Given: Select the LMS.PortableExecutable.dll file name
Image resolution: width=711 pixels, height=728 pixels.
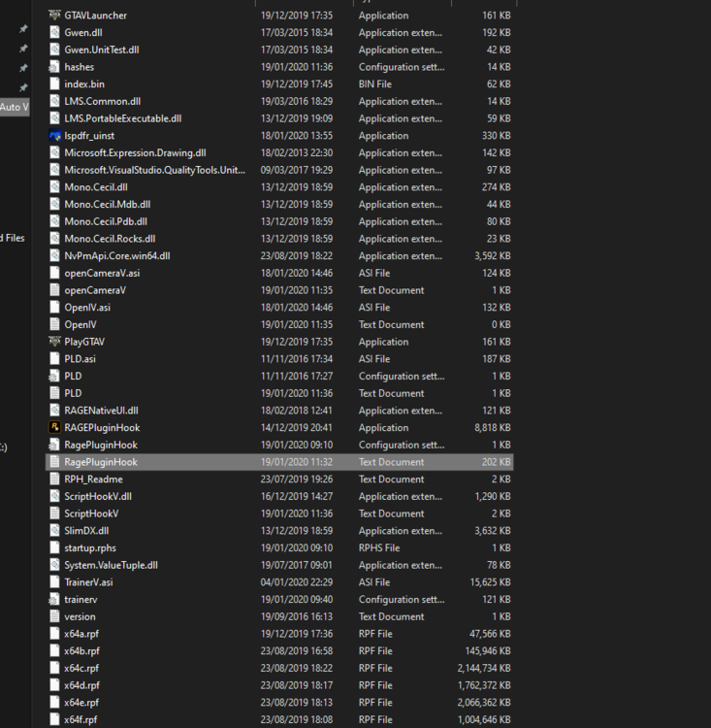Looking at the screenshot, I should point(123,118).
